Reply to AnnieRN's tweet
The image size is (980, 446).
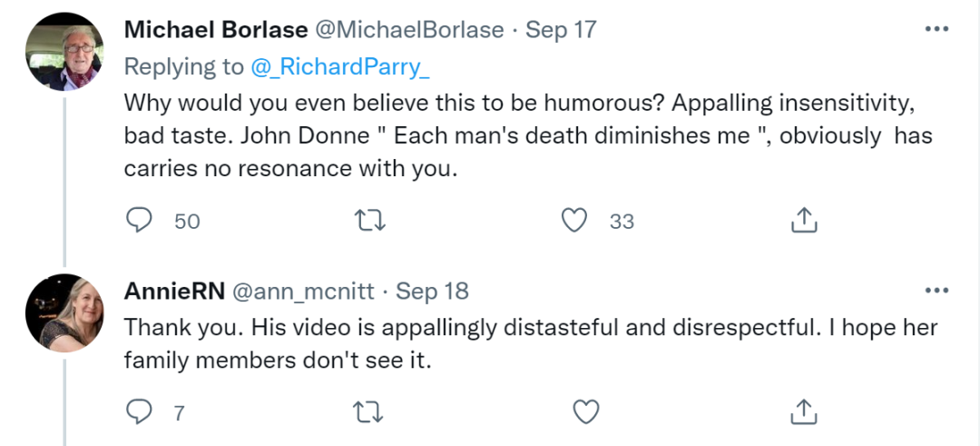pyautogui.click(x=139, y=412)
